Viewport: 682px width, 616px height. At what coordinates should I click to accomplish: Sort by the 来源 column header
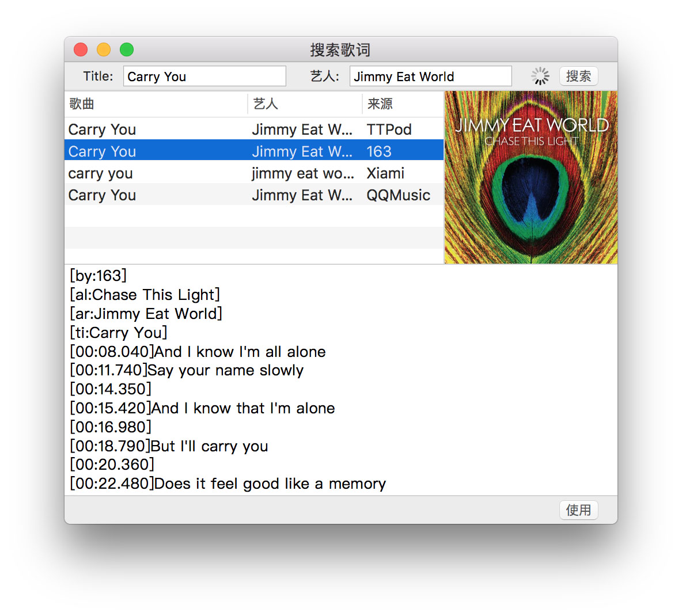(x=403, y=104)
